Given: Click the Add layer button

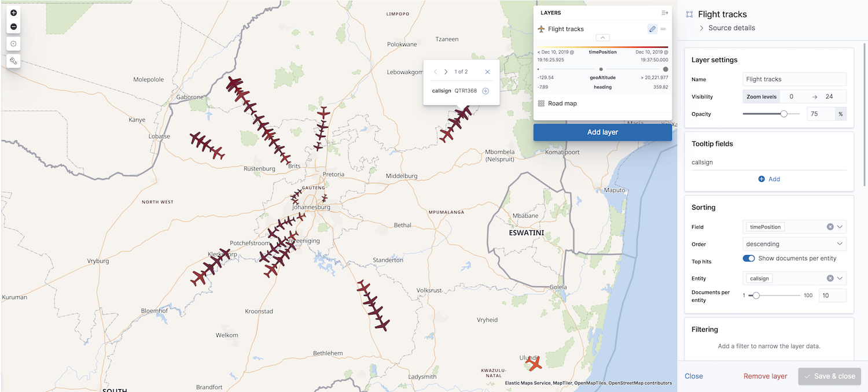Looking at the screenshot, I should point(602,132).
